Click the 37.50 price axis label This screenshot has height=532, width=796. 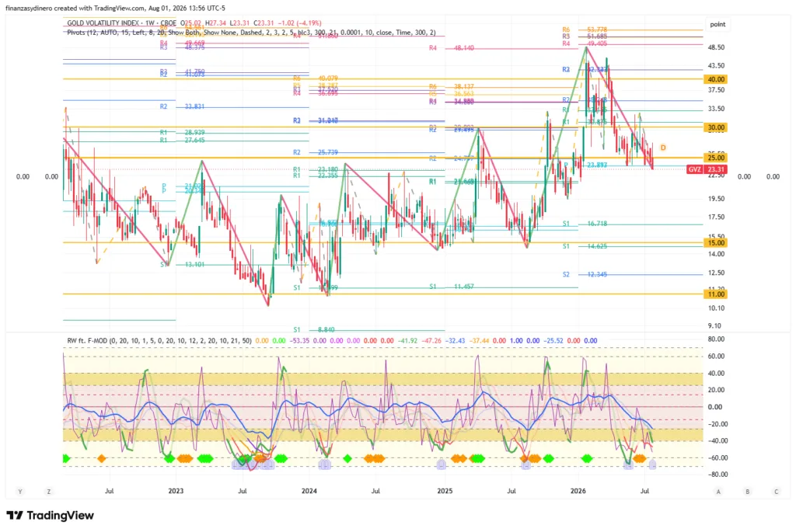[x=716, y=90]
